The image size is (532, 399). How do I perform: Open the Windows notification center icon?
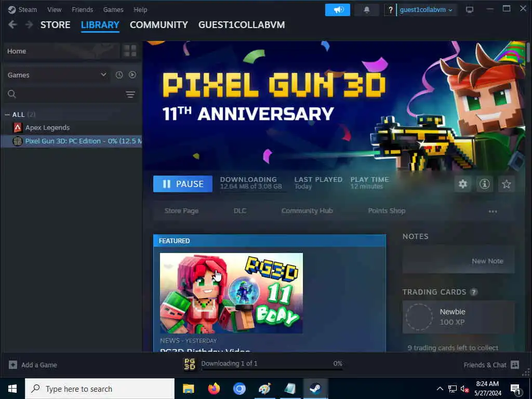tap(515, 389)
